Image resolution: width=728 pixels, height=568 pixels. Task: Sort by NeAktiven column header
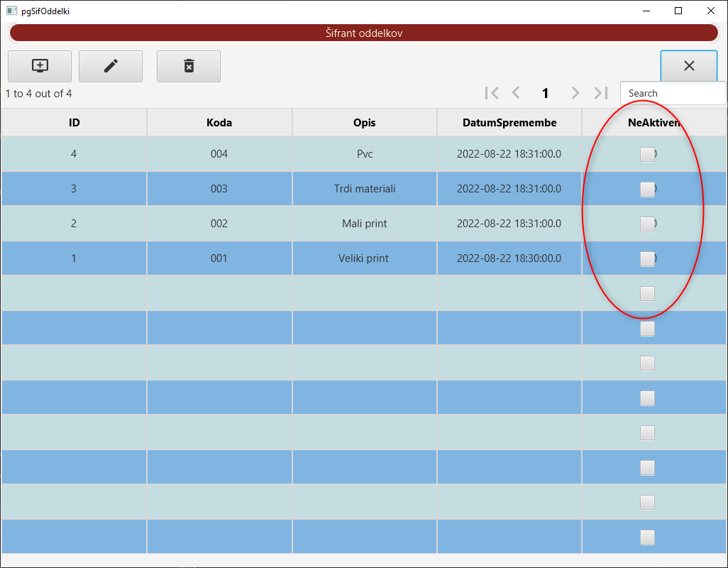click(654, 123)
